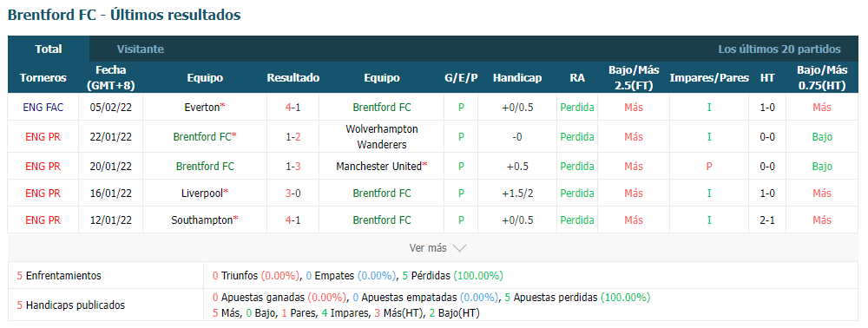Click the Impares/Pares column header

click(x=709, y=78)
